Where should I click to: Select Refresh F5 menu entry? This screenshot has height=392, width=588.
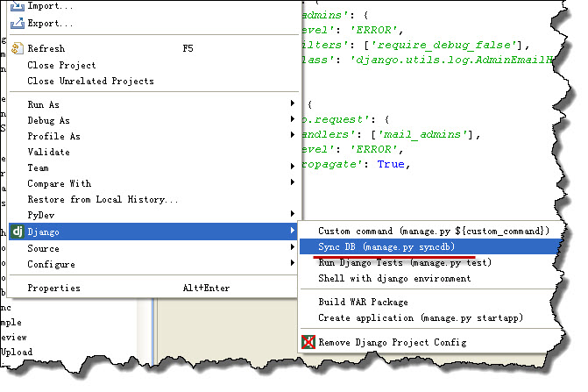pos(153,49)
